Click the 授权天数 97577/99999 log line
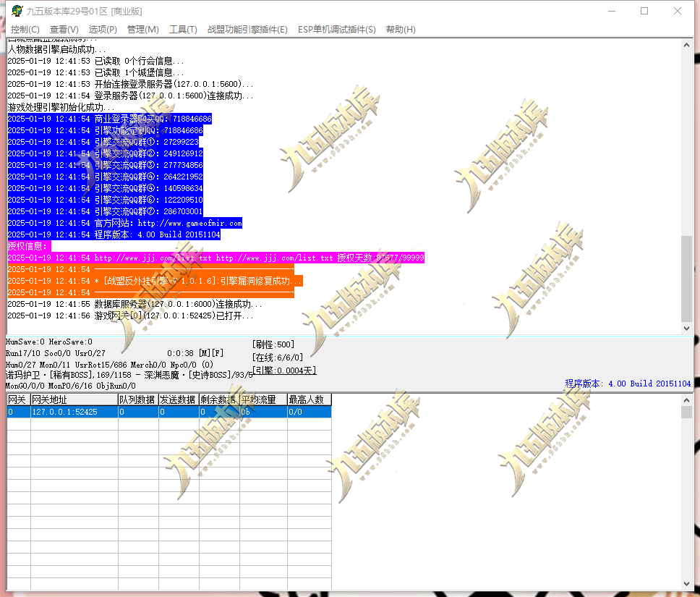This screenshot has height=597, width=700. (216, 258)
